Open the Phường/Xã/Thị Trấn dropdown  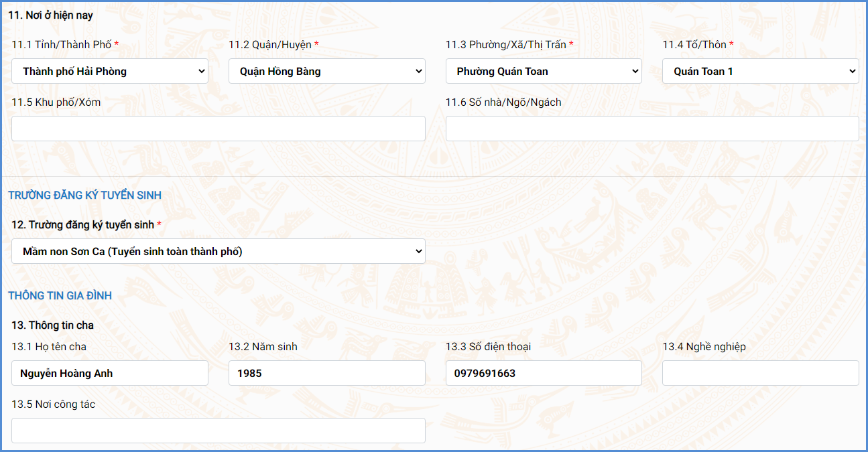544,71
